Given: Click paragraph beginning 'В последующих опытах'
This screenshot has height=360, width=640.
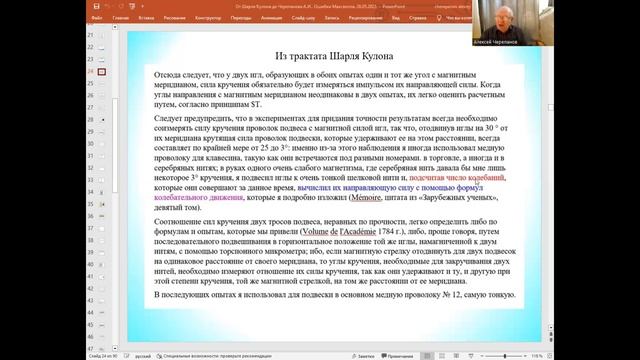Looking at the screenshot, I should pos(335,295).
